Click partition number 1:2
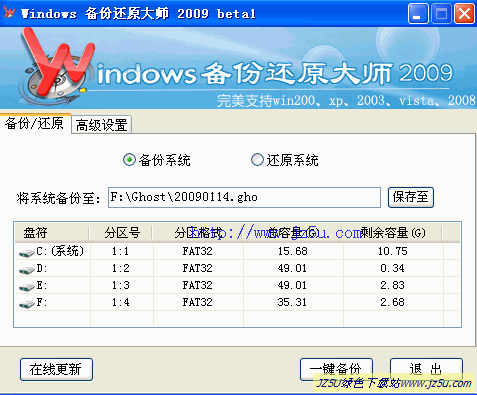This screenshot has width=477, height=395. point(120,268)
